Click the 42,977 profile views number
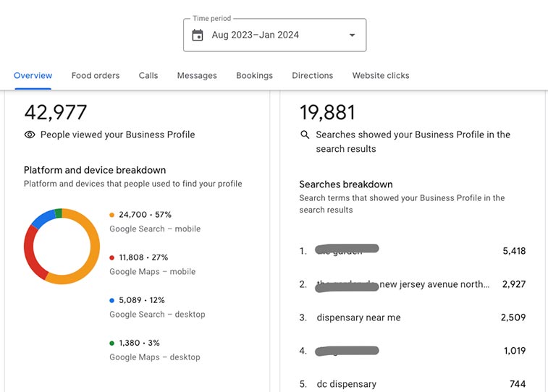548x392 pixels. pyautogui.click(x=55, y=112)
